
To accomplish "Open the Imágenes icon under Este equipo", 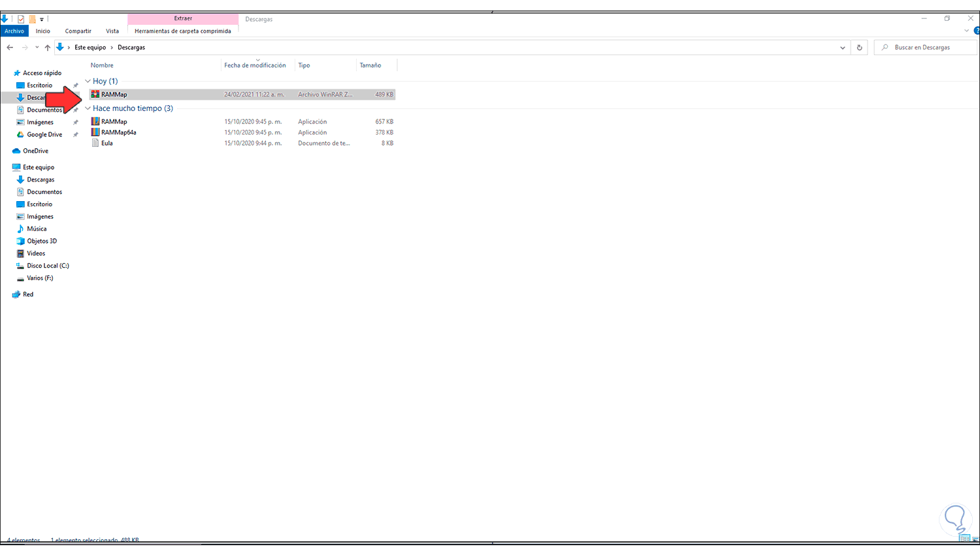I will coord(20,217).
